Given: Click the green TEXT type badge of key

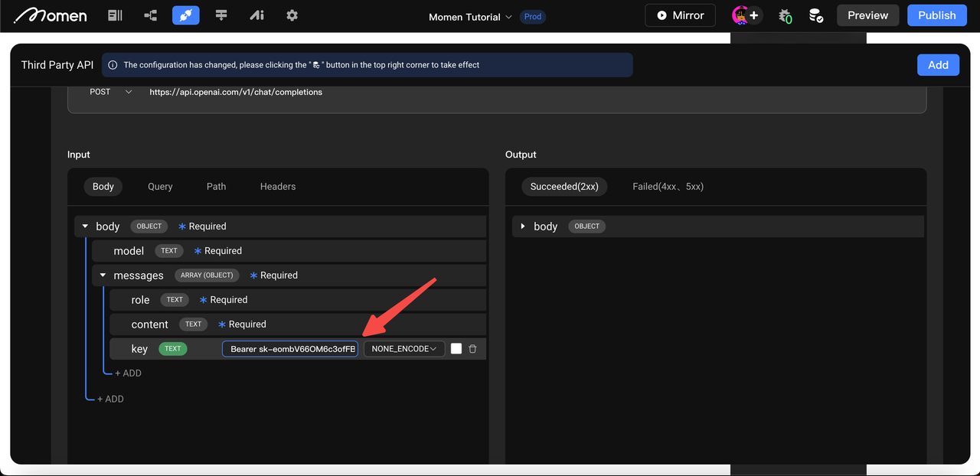Looking at the screenshot, I should click(x=173, y=349).
